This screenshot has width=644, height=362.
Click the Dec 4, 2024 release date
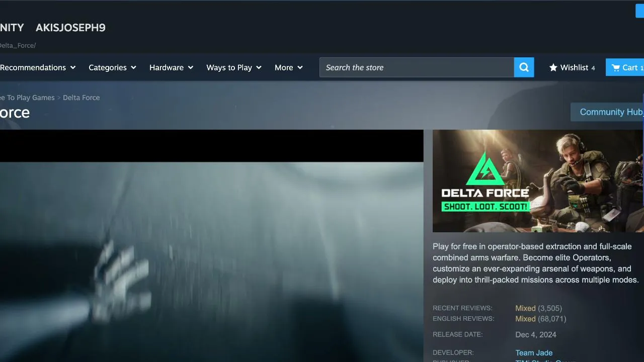[x=536, y=335]
